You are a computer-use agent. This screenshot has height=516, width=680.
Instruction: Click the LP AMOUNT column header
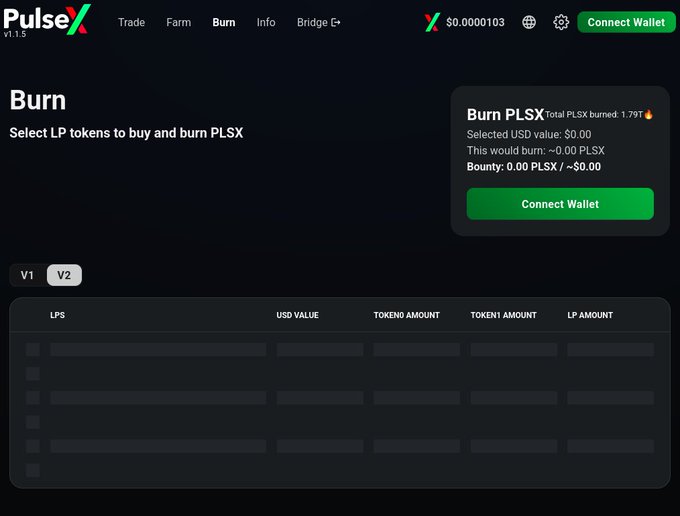click(x=590, y=315)
